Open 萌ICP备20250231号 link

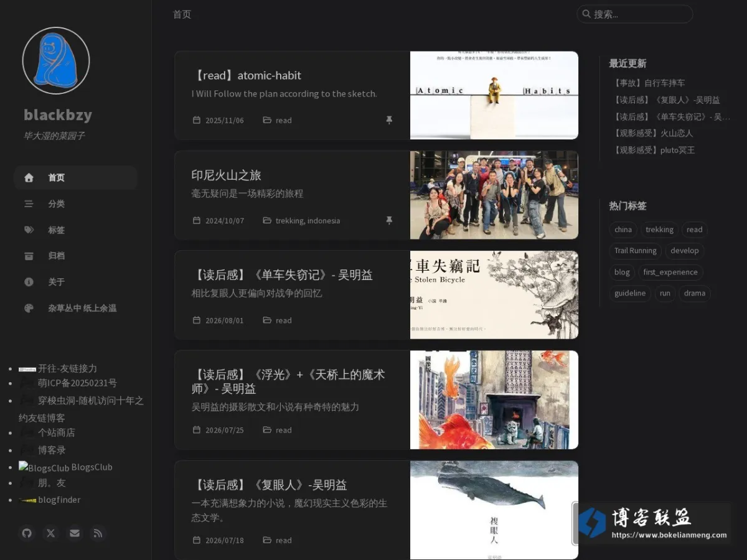click(77, 383)
